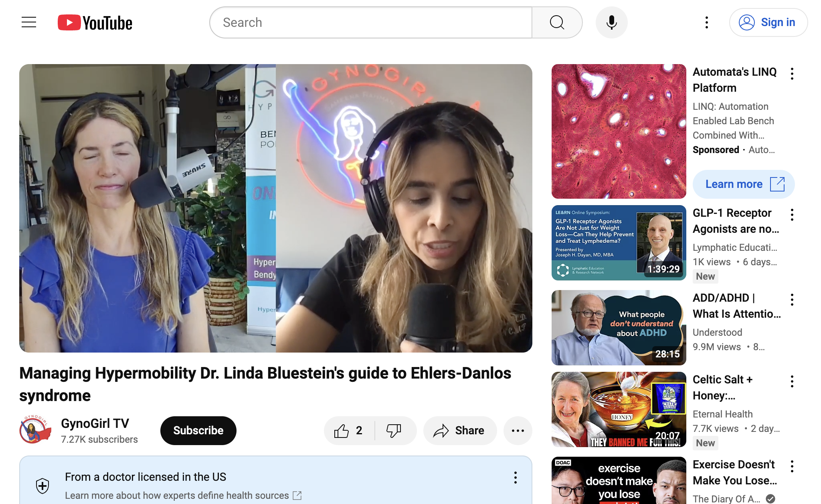Open Exercise Doesn't Make You Lose thumbnail
821x504 pixels.
tap(619, 480)
